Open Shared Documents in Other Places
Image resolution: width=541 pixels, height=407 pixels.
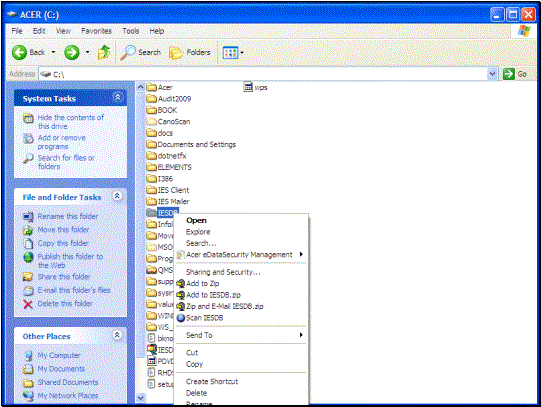click(68, 382)
